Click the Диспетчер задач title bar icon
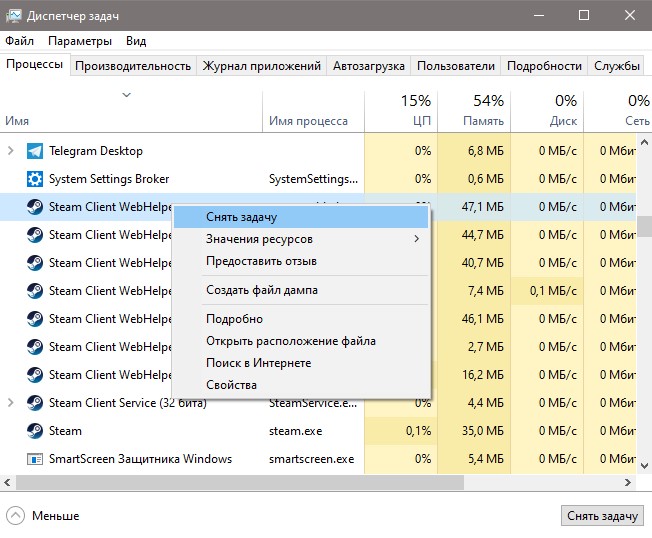The height and width of the screenshot is (538, 652). tap(13, 16)
